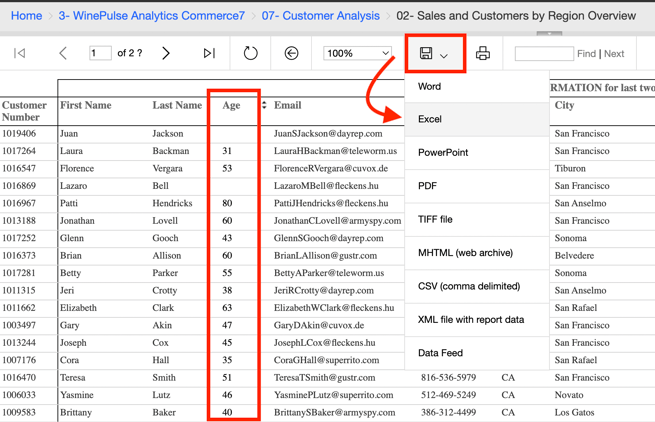Click the current page number field
The height and width of the screenshot is (422, 655).
click(99, 53)
